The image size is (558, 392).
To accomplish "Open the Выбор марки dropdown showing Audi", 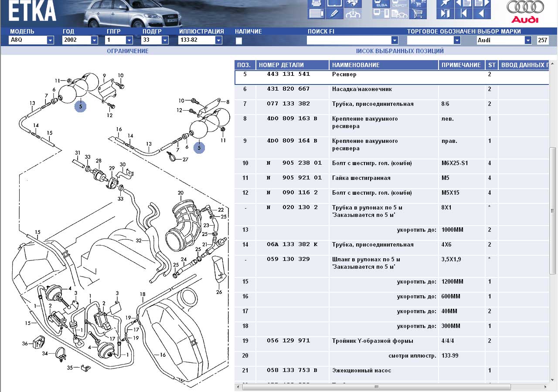I will pyautogui.click(x=528, y=40).
